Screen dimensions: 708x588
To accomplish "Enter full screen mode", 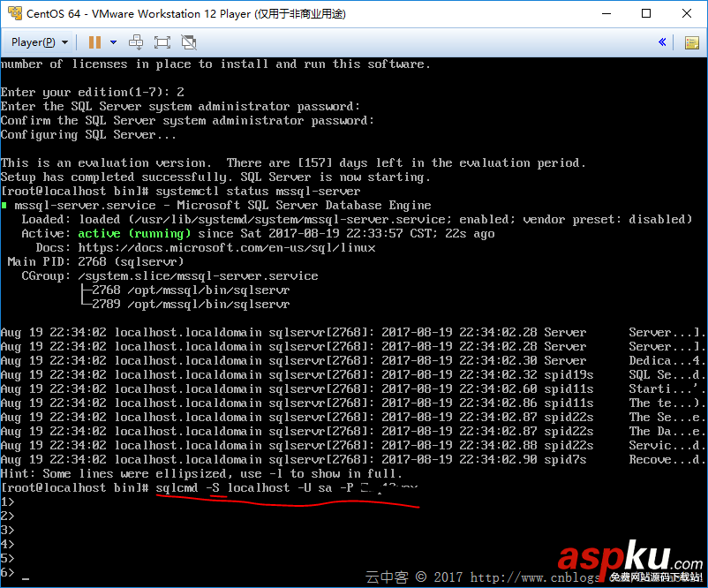I will [x=162, y=42].
